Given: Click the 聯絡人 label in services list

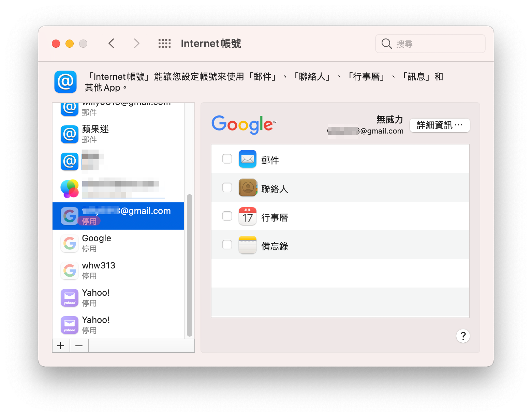Looking at the screenshot, I should point(275,189).
